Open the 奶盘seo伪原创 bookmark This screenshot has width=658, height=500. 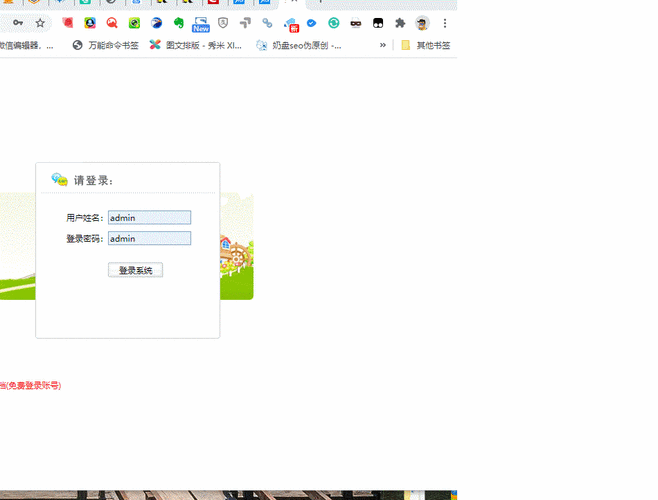(x=299, y=45)
